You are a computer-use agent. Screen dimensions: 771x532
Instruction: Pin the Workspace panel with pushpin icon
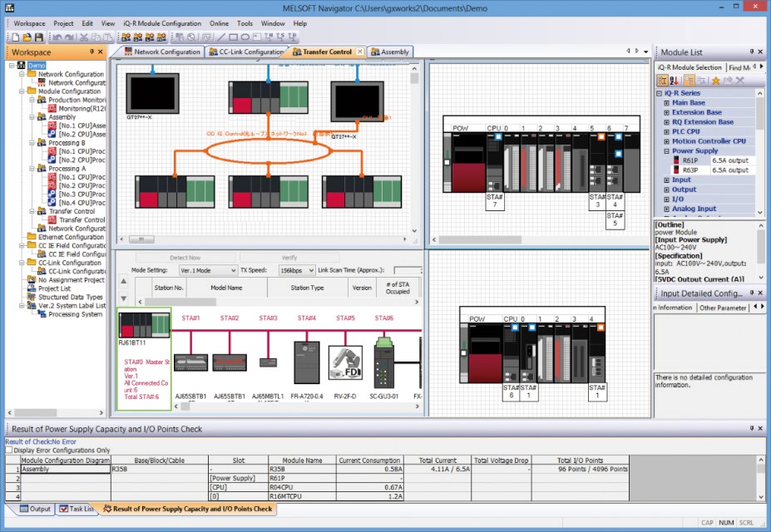coord(91,52)
